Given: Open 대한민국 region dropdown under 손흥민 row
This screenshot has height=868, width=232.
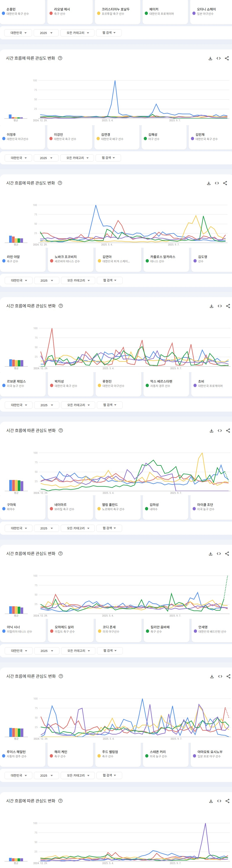Looking at the screenshot, I should coord(18,33).
